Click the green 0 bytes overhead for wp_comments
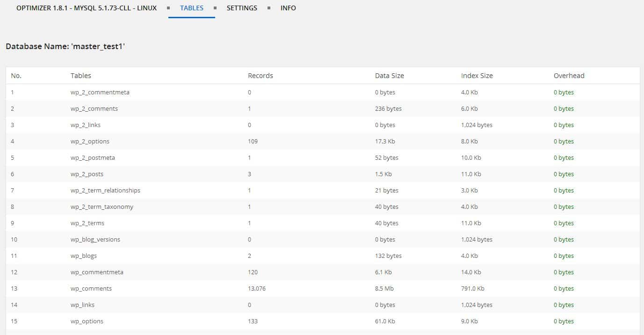Screen dimensions: 644x335 pos(563,288)
